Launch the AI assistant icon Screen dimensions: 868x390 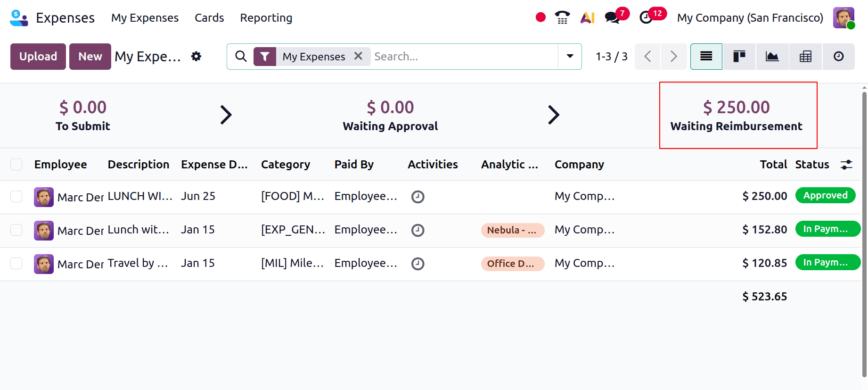tap(588, 17)
